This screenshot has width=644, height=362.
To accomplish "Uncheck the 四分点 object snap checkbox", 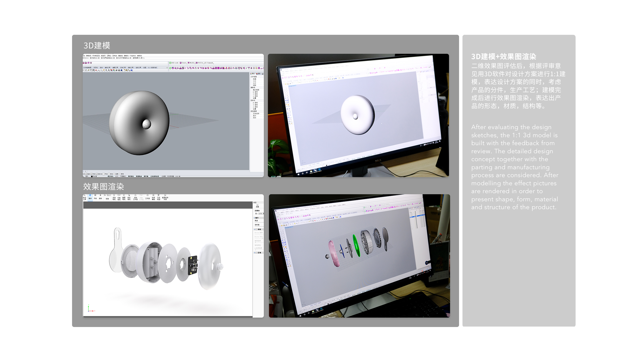I will click(x=97, y=174).
